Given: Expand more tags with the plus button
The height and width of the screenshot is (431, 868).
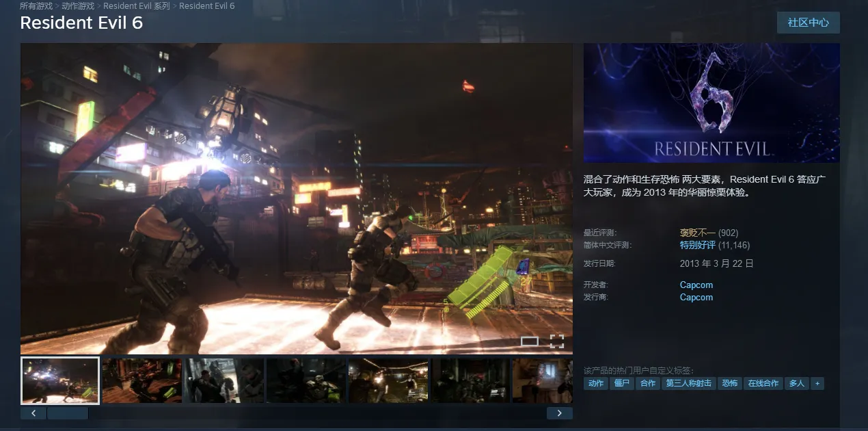Looking at the screenshot, I should tap(817, 383).
